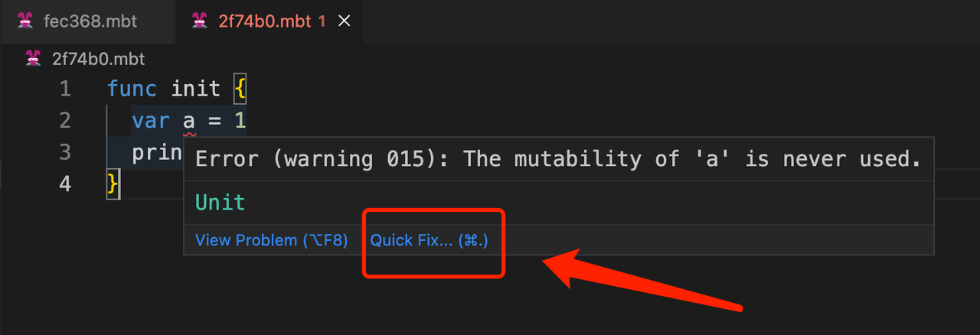Click line number 4 in the gutter
This screenshot has height=335, width=980.
pos(64,184)
